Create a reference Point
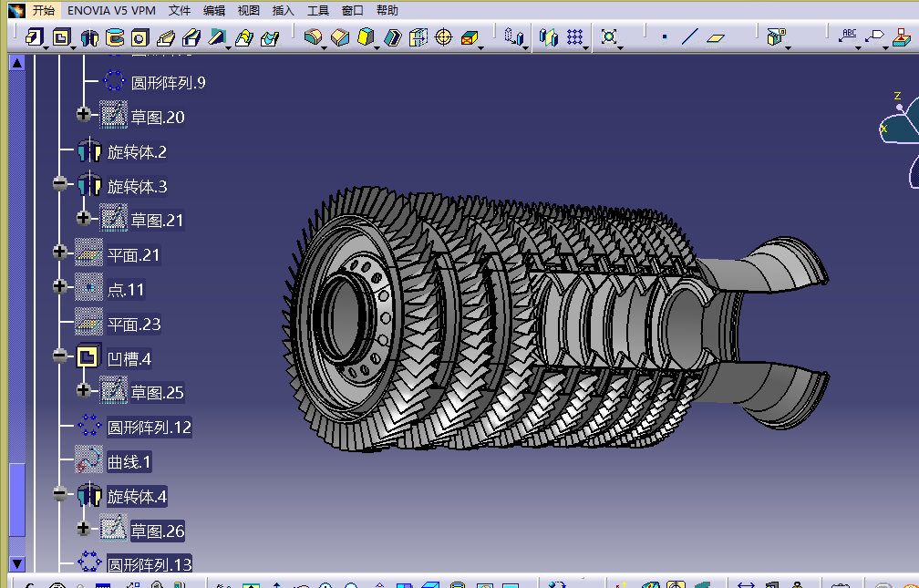Screen dimensions: 919x588 tap(664, 37)
